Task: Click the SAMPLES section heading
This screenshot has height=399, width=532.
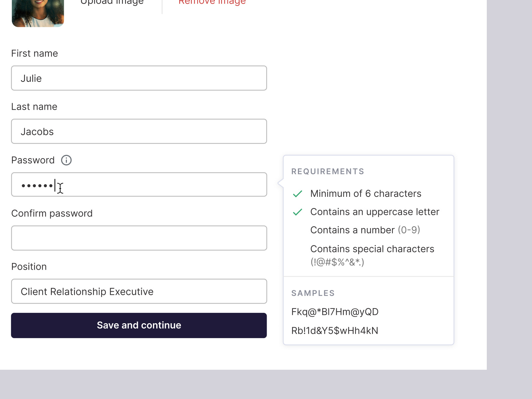Action: (x=313, y=293)
